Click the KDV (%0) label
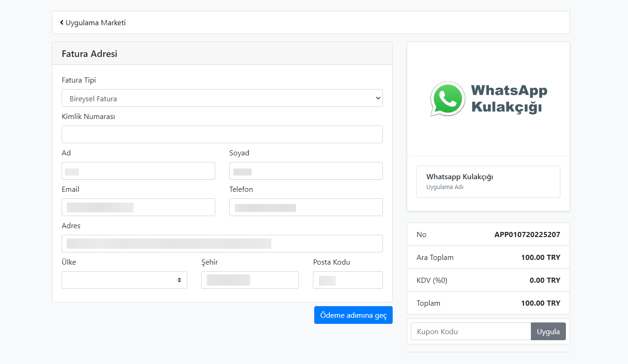This screenshot has height=364, width=628. point(432,280)
